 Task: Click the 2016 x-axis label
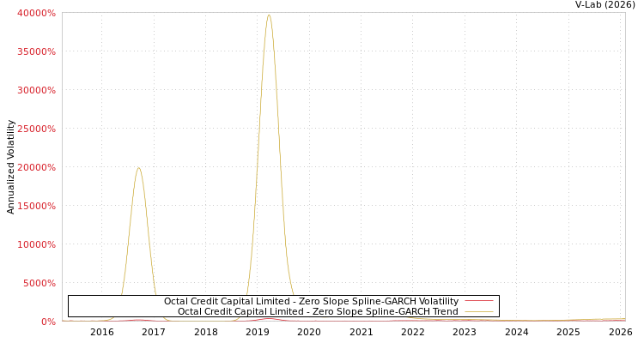tap(102, 332)
